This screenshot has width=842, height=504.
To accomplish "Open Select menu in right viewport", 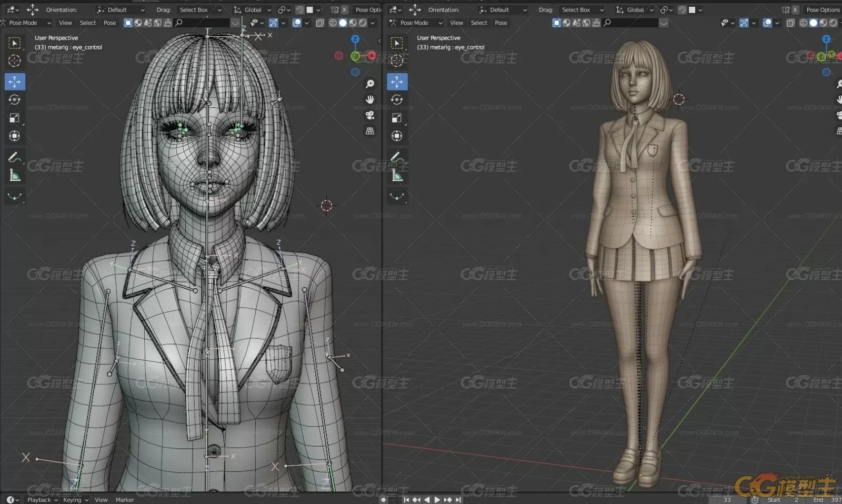I will (x=479, y=23).
